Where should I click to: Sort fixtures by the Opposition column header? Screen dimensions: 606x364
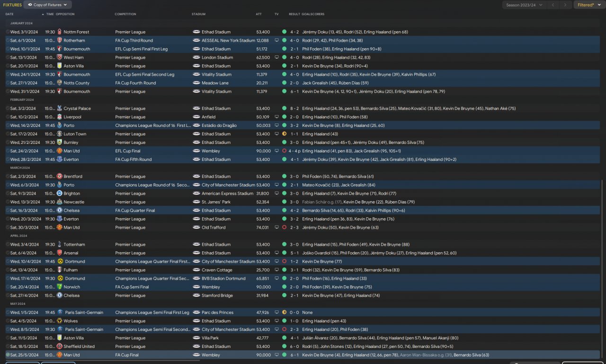pyautogui.click(x=65, y=14)
